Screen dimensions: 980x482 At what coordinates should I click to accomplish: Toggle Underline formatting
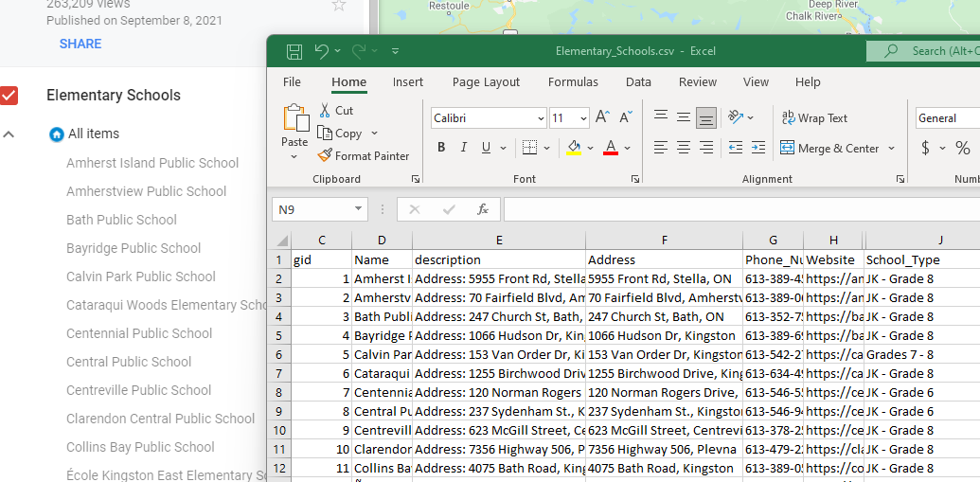point(486,148)
